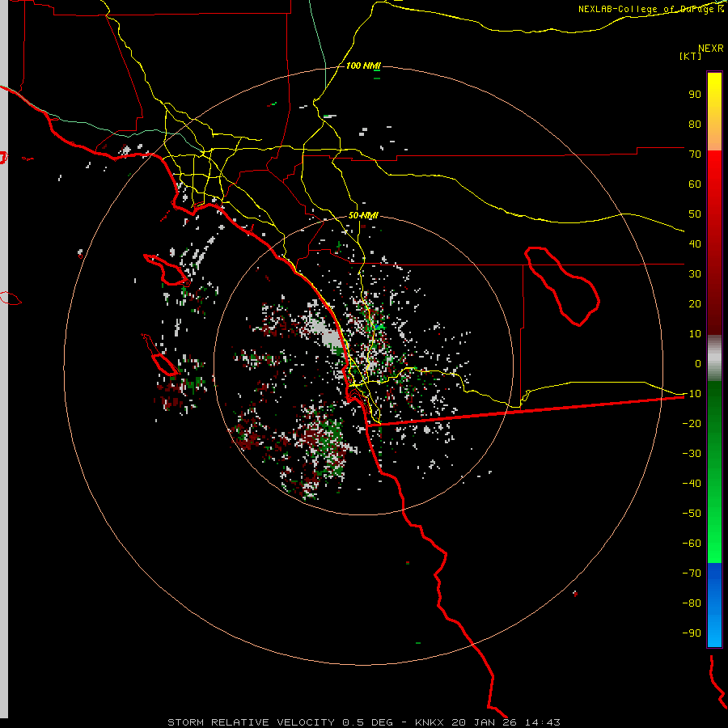Click the 100 NMI range ring label
728x728 pixels.
pyautogui.click(x=363, y=66)
